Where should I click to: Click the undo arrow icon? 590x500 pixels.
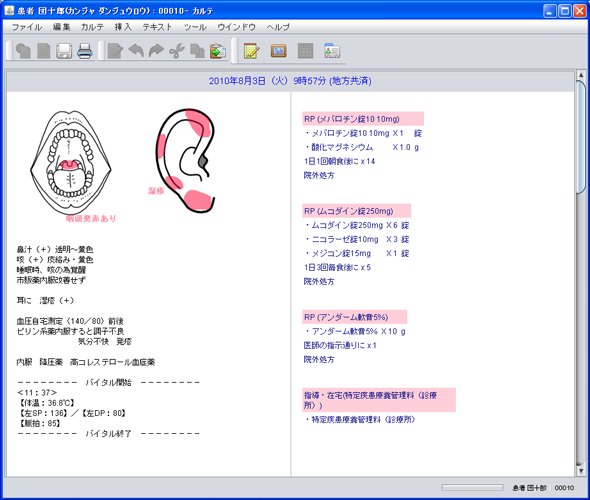click(x=136, y=51)
